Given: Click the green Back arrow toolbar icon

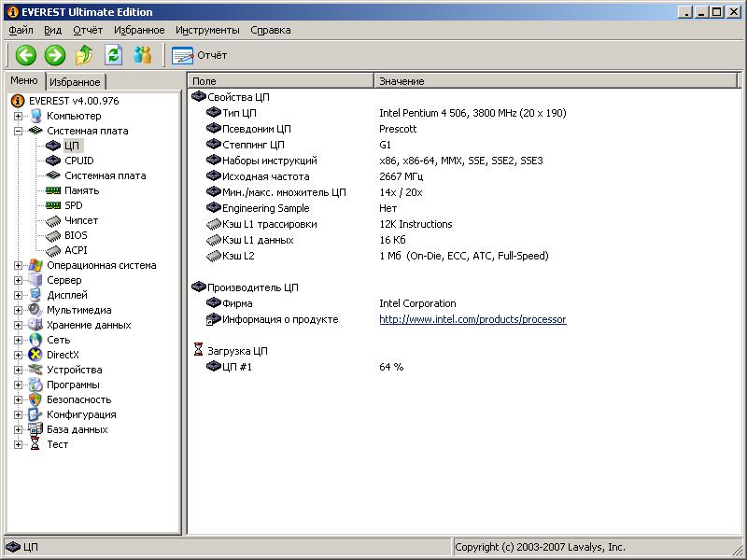Looking at the screenshot, I should point(26,55).
